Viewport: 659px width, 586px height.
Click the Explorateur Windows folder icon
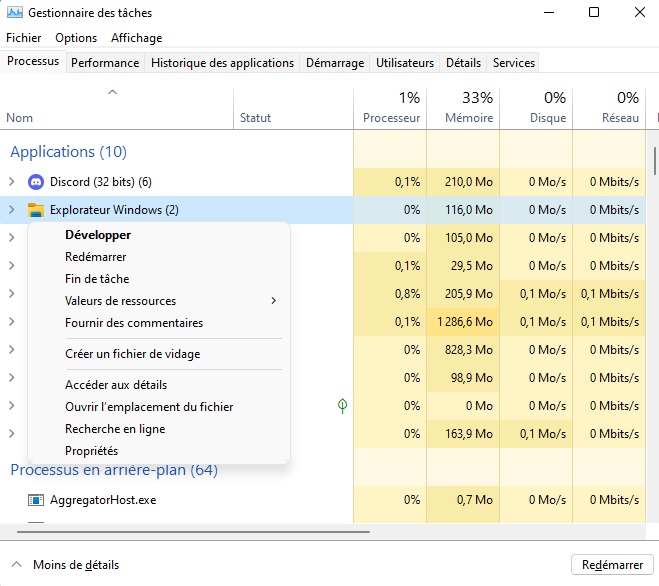click(x=36, y=210)
